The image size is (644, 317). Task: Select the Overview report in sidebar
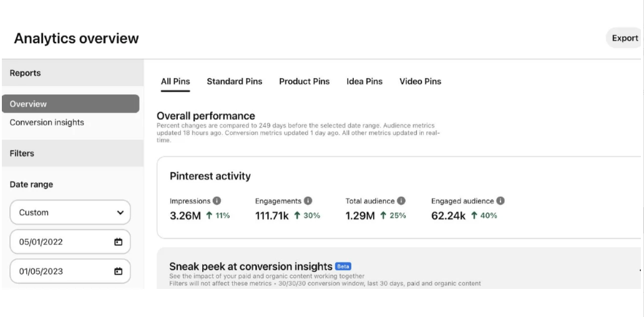71,104
